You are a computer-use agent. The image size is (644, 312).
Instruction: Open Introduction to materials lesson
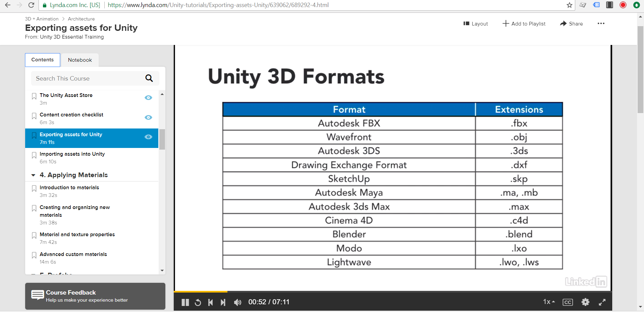[69, 188]
